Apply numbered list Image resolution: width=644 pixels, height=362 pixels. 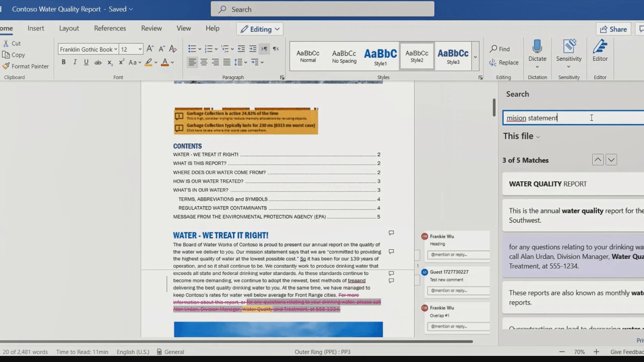(208, 49)
